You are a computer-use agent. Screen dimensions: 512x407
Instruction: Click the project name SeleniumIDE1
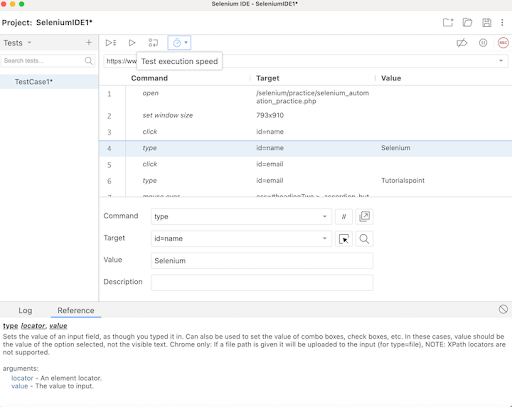point(64,23)
